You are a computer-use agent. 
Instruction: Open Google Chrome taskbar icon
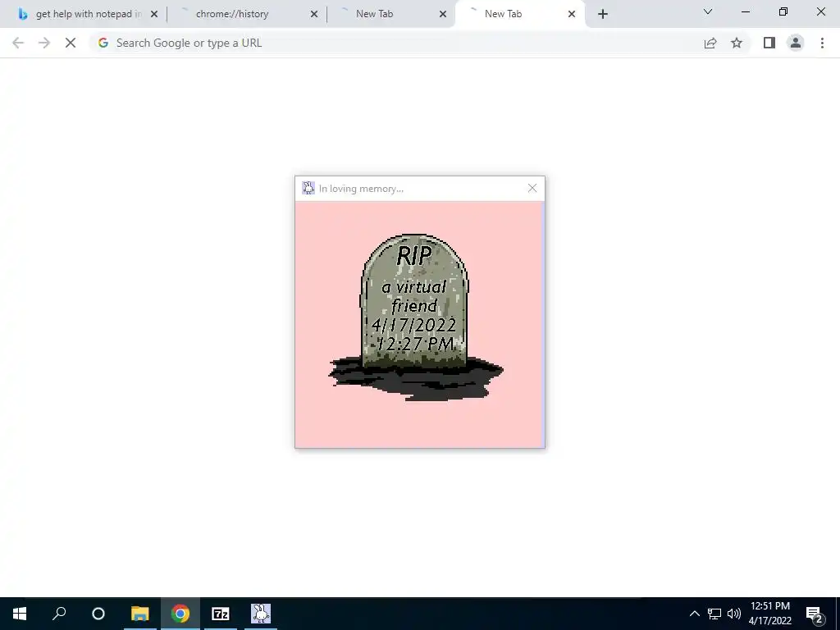point(180,614)
